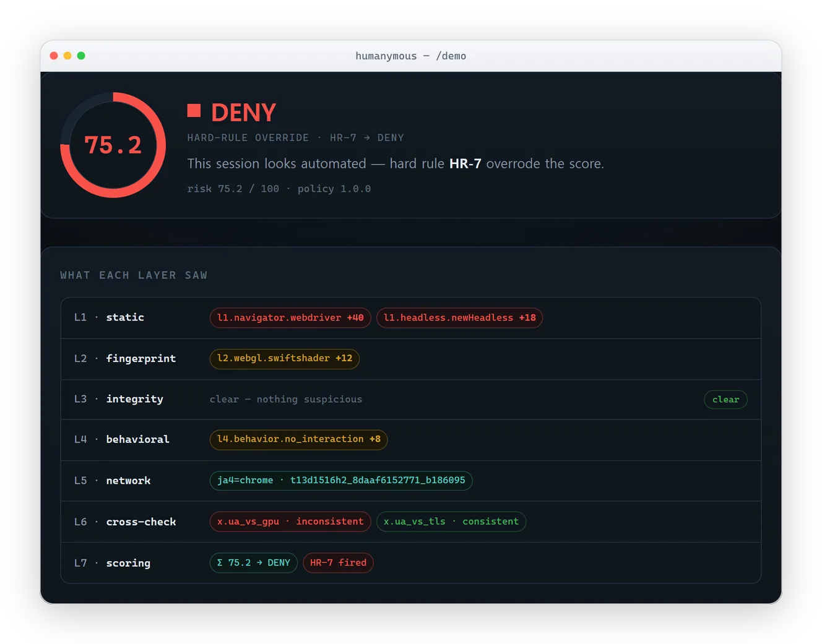Screen dimensions: 822x644
Task: Click the L7 · scoring row label
Action: (x=112, y=563)
